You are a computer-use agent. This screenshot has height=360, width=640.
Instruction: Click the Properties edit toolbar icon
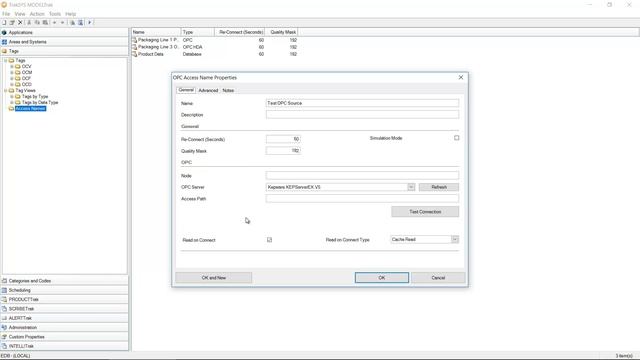[x=12, y=22]
